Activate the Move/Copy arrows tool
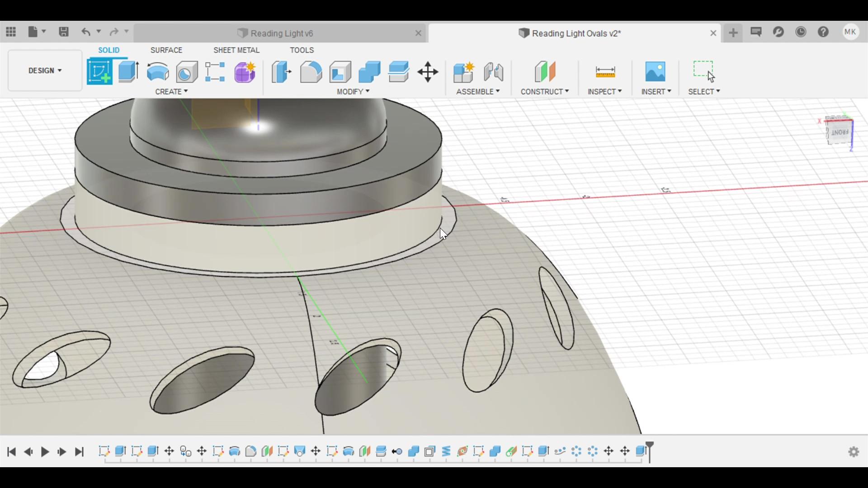Screen dimensions: 868x488 point(428,71)
